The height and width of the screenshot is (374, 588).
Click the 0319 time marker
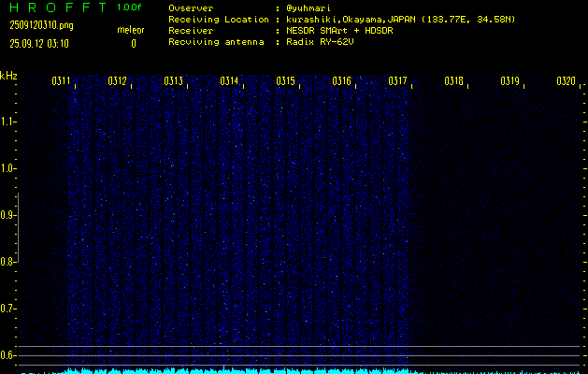(509, 81)
